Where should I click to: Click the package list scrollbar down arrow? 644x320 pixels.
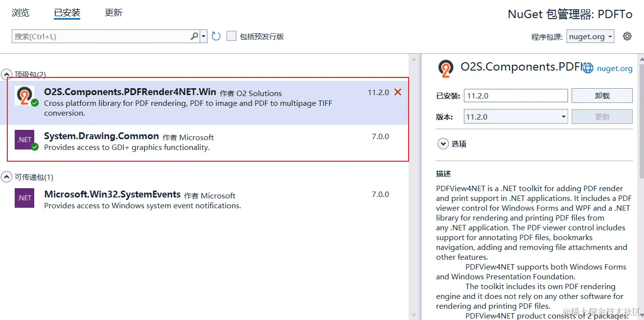pyautogui.click(x=414, y=315)
